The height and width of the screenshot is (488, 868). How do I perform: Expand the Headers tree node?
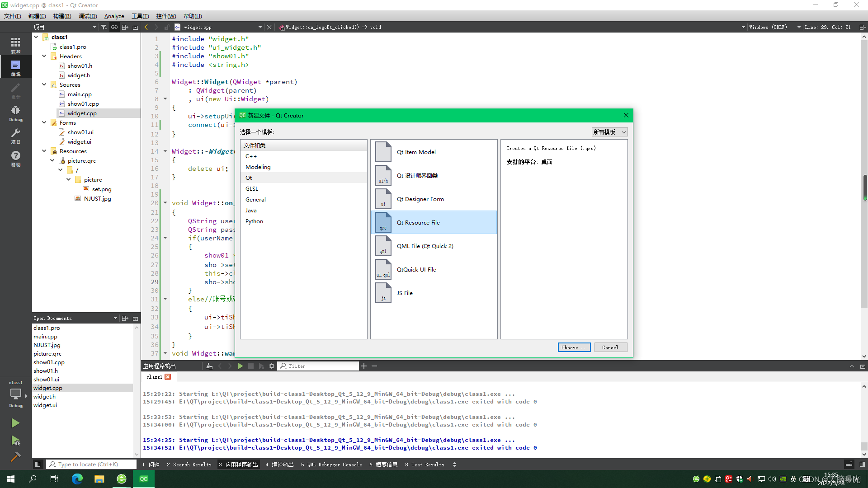(x=47, y=56)
